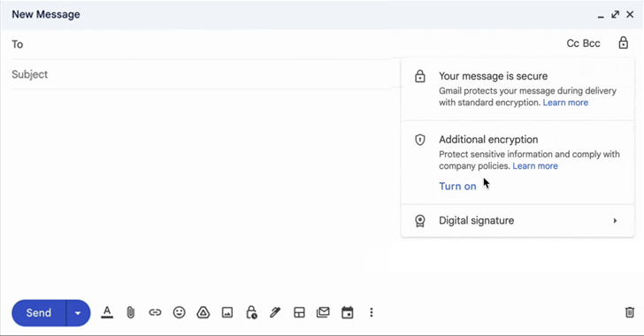The width and height of the screenshot is (644, 336).
Task: Set up a meeting time calendar icon
Action: click(348, 313)
